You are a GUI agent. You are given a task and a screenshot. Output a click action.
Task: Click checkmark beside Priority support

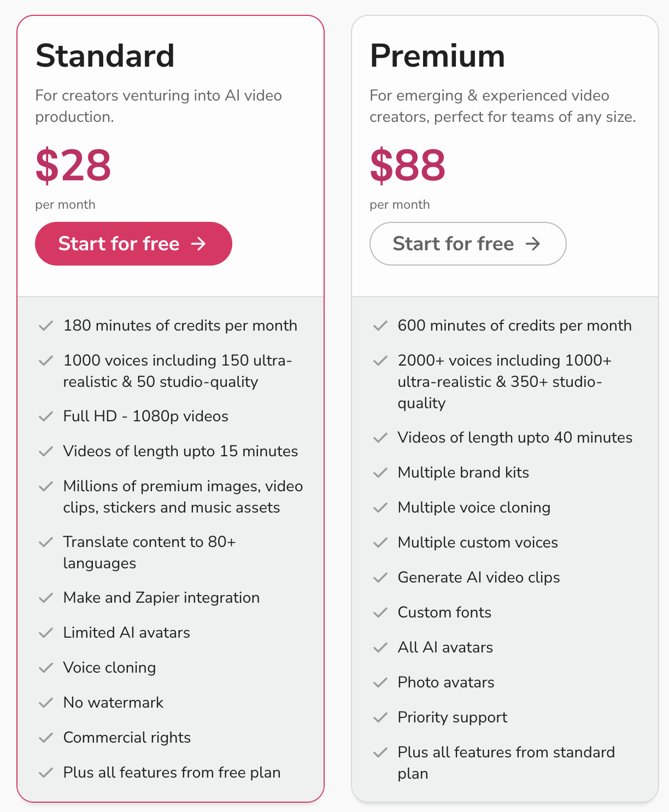[x=380, y=718]
